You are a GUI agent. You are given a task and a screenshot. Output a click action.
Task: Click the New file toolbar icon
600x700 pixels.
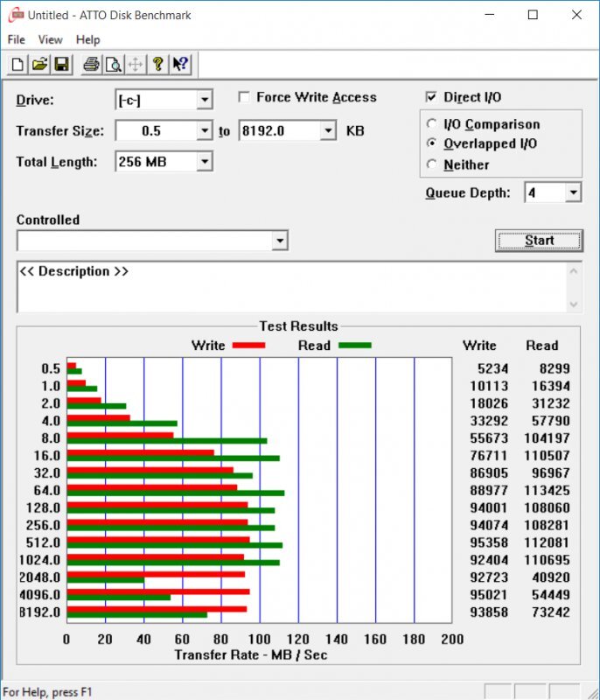coord(17,64)
